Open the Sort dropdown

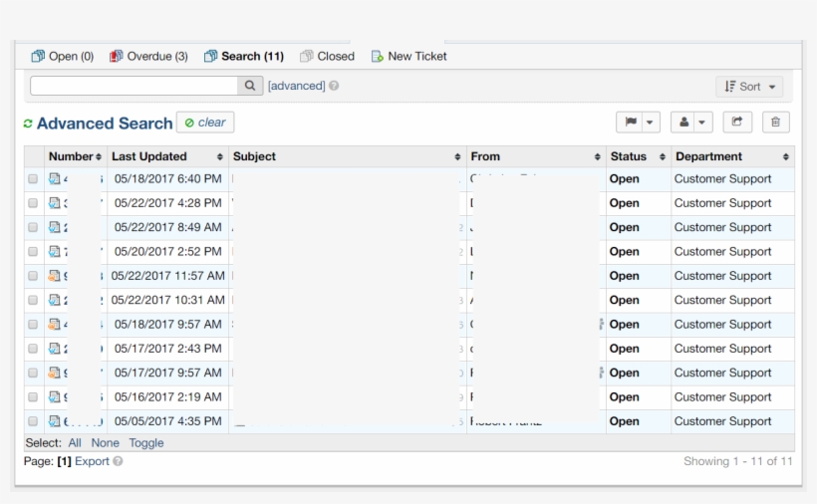point(748,87)
